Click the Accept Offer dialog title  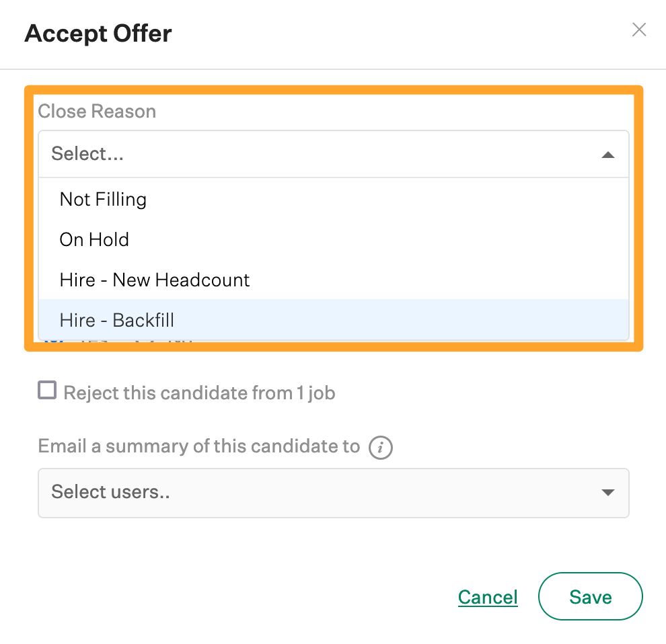click(x=98, y=34)
